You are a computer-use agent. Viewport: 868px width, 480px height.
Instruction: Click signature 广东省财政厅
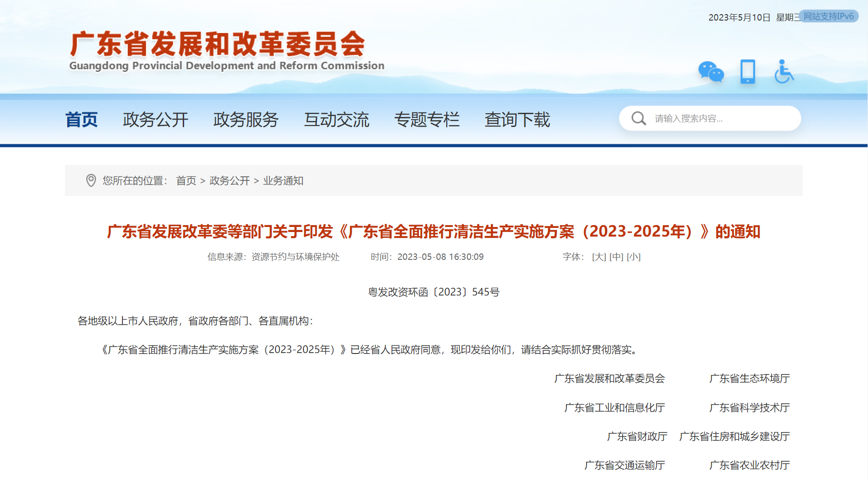(637, 437)
